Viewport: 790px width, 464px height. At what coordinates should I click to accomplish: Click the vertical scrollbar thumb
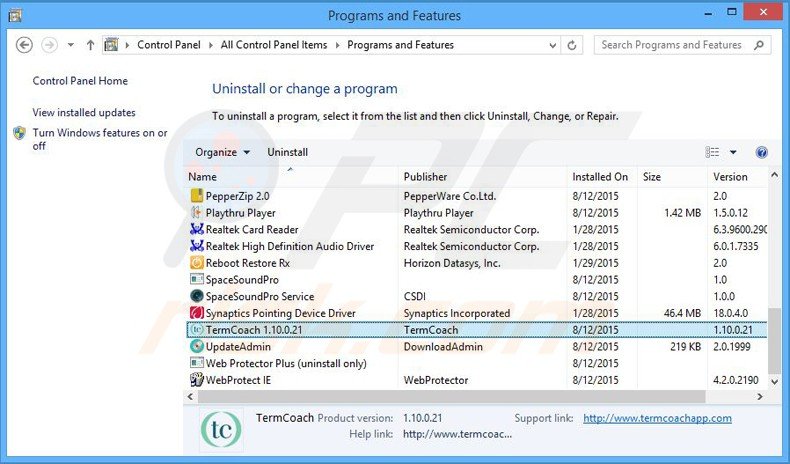774,341
